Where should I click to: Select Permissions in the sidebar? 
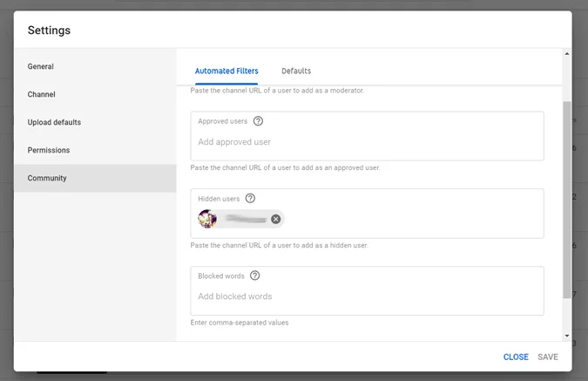point(49,150)
